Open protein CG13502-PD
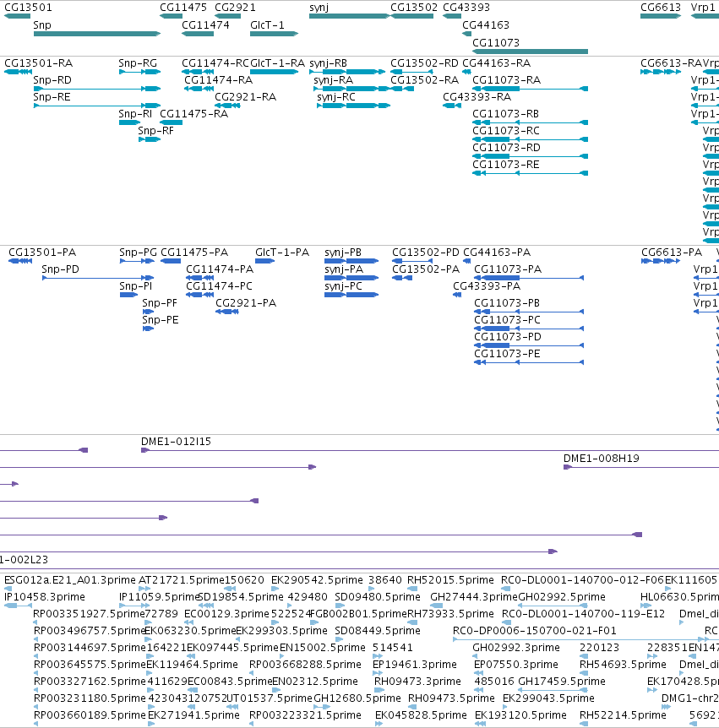The image size is (719, 728). tap(412, 261)
